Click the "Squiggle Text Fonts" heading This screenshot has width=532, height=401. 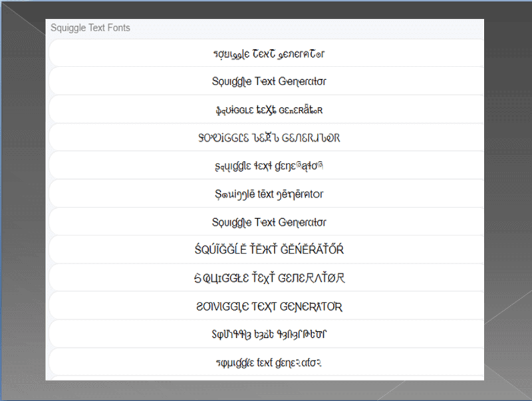point(90,28)
